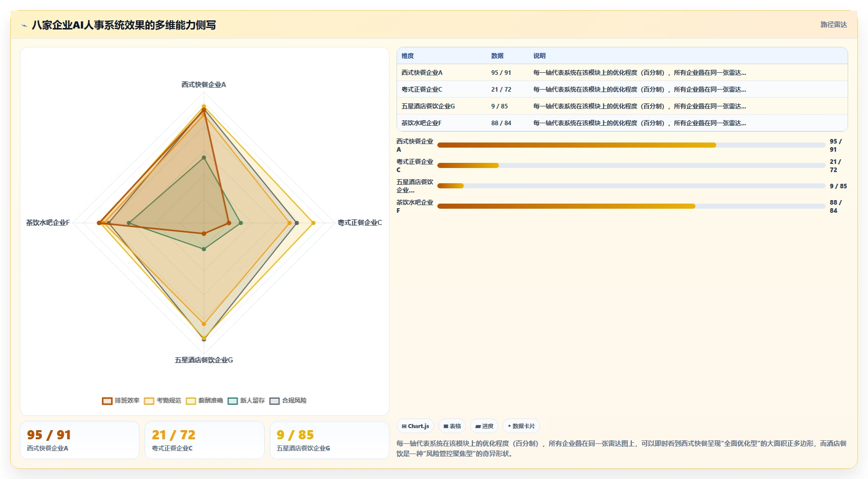Click the 西式快餐企业A progress bar
Image resolution: width=868 pixels, height=479 pixels.
pos(631,145)
